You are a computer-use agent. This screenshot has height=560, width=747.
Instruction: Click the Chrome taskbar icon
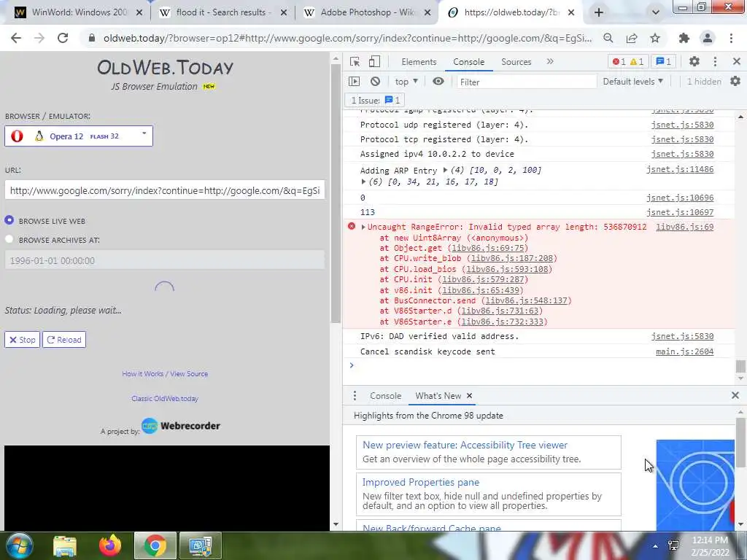point(155,545)
